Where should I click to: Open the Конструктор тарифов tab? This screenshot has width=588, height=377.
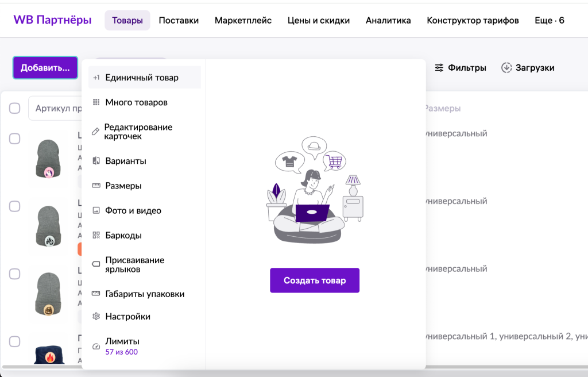coord(473,20)
